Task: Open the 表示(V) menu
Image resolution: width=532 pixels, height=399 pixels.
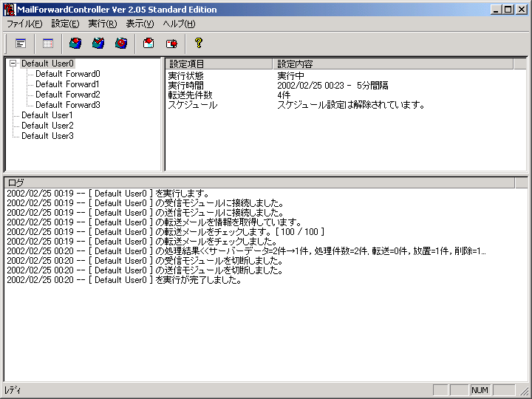Action: point(140,24)
